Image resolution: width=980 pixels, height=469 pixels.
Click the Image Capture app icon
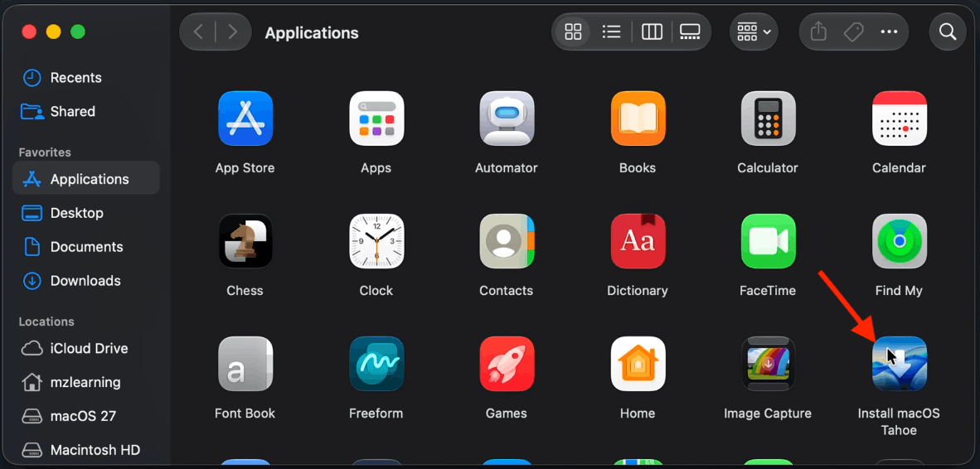coord(768,364)
